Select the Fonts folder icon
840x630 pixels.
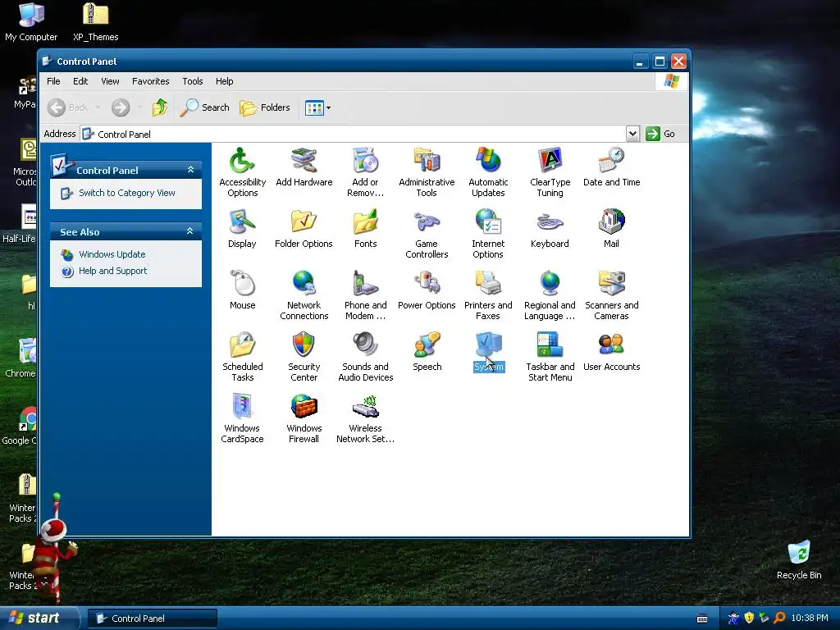(365, 221)
